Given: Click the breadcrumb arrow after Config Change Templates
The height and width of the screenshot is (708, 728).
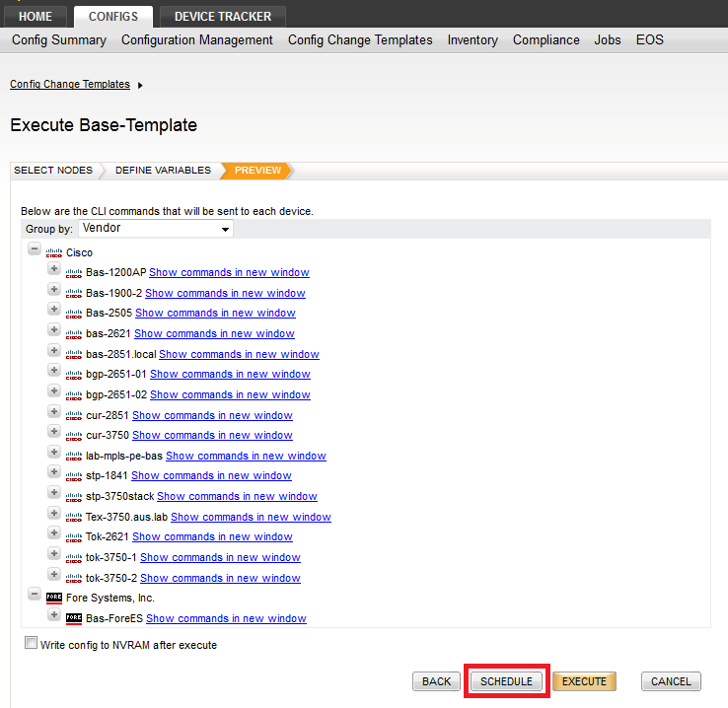Looking at the screenshot, I should pyautogui.click(x=140, y=86).
